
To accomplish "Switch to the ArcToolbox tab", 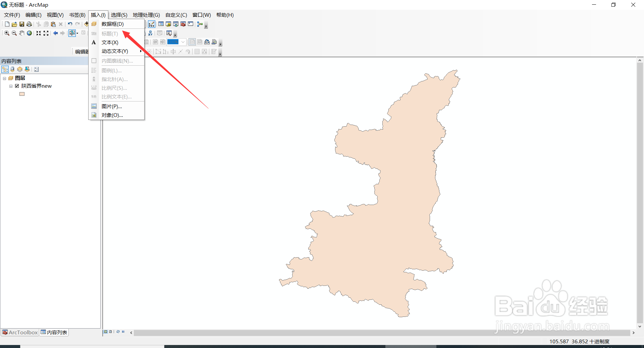I will (20, 332).
